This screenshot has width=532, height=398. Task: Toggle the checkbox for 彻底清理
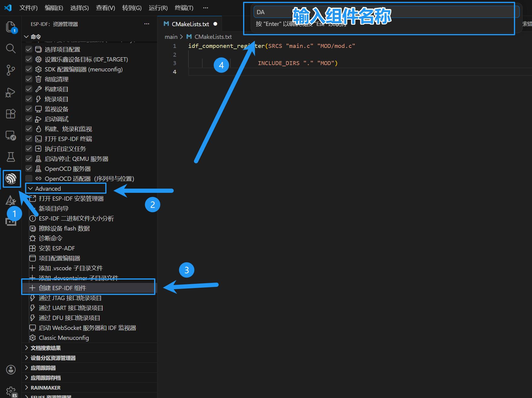pyautogui.click(x=29, y=79)
